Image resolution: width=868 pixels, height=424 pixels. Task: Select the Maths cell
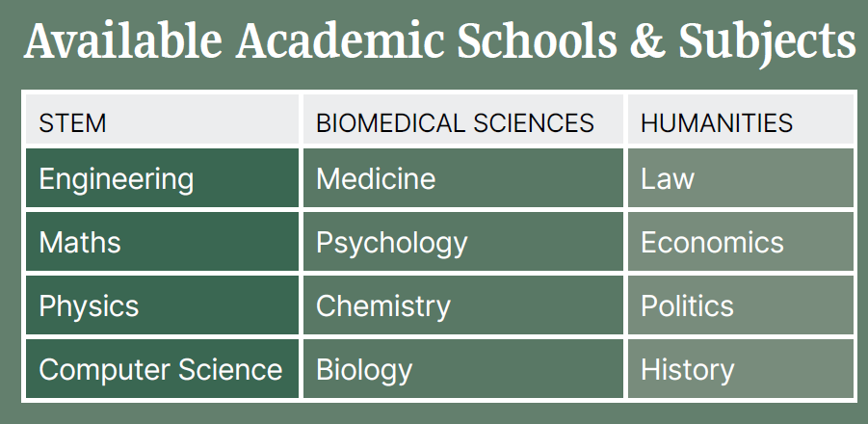[x=162, y=241]
